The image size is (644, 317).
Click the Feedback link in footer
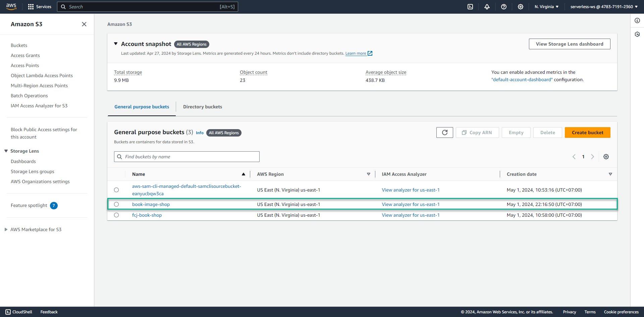click(49, 312)
